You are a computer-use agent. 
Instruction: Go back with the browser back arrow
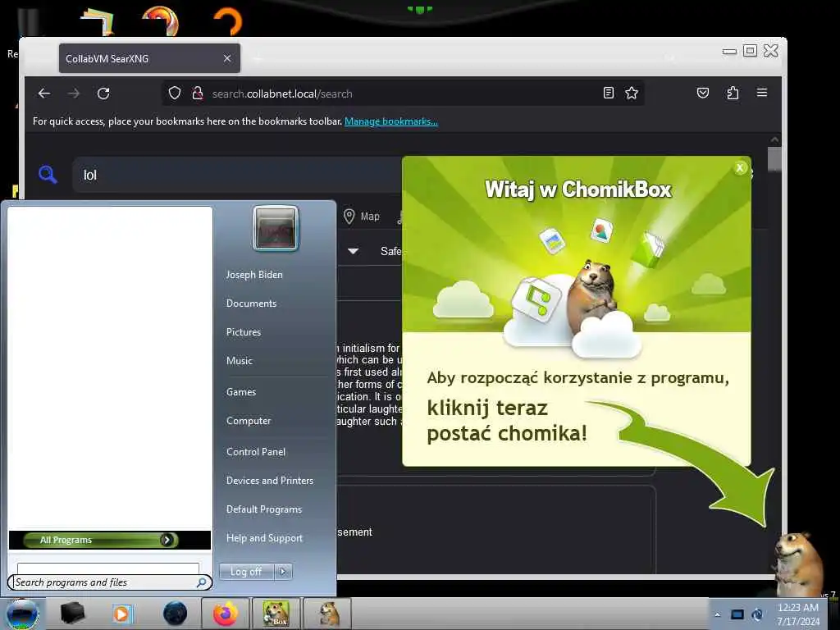44,94
